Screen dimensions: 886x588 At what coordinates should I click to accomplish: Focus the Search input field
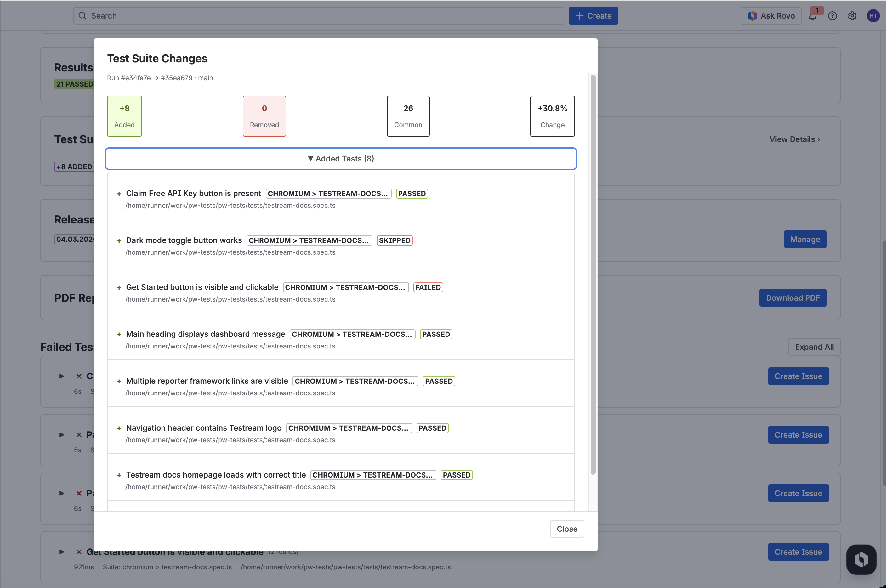click(318, 16)
